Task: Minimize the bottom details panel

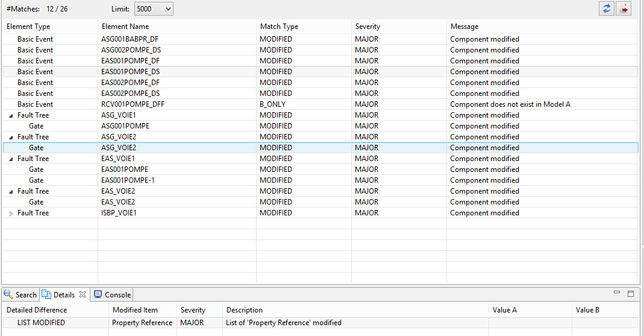Action: pyautogui.click(x=616, y=293)
